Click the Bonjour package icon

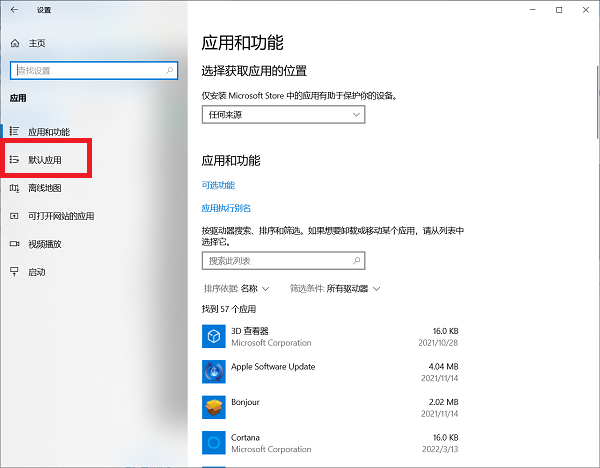(x=214, y=407)
